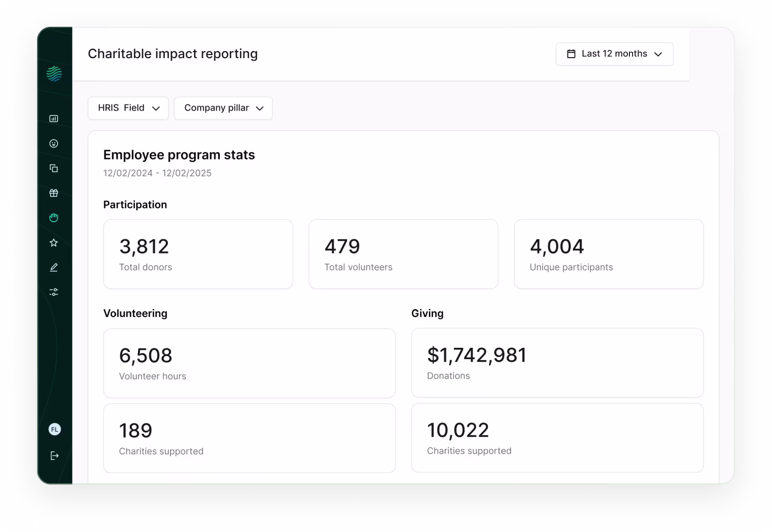Open the dashboard chart icon in sidebar
772x532 pixels.
click(54, 119)
